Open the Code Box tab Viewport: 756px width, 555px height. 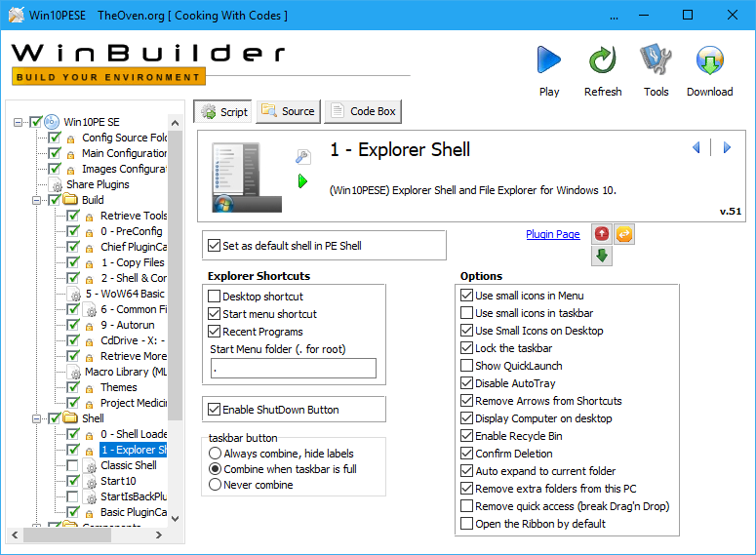(x=363, y=111)
